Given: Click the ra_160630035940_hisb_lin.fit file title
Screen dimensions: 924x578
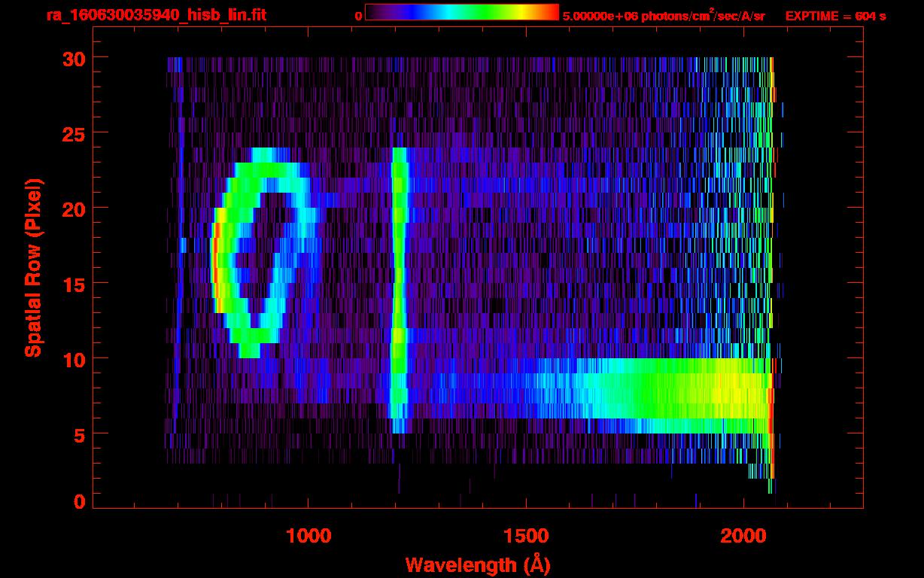Looking at the screenshot, I should coord(156,15).
